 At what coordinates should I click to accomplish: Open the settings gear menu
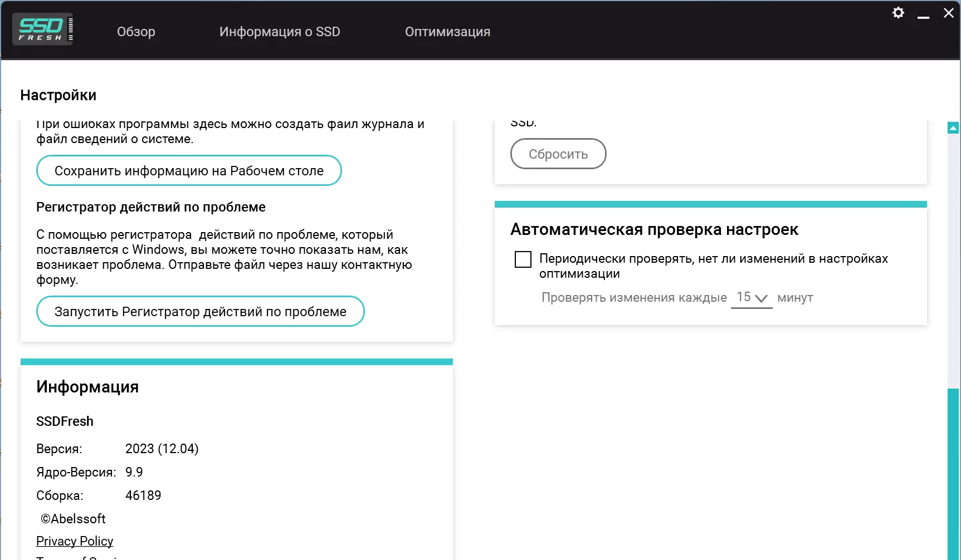(898, 12)
